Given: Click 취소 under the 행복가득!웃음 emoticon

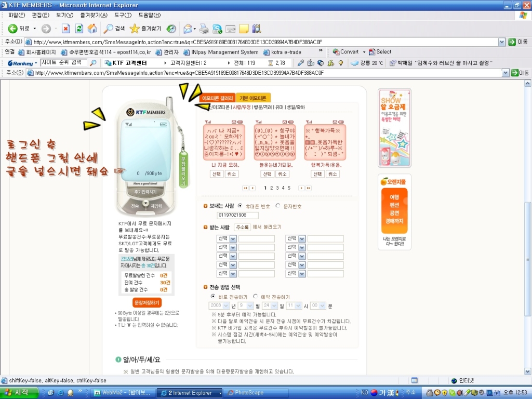Looking at the screenshot, I should 332,174.
